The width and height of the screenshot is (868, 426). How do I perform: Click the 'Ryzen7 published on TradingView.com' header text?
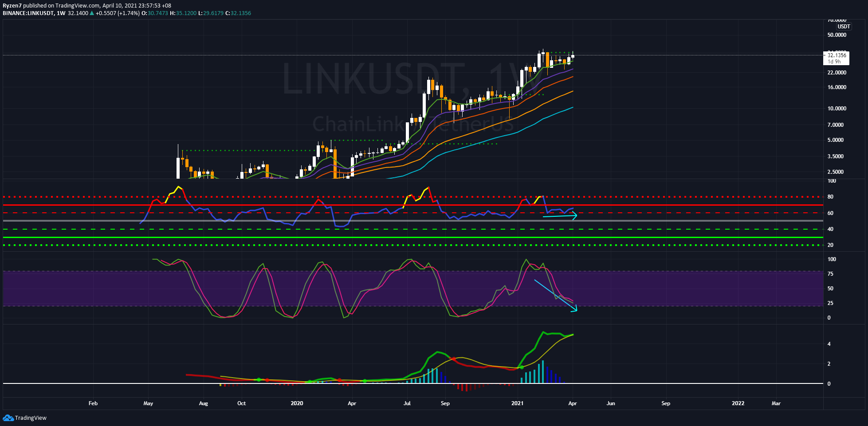[51, 6]
